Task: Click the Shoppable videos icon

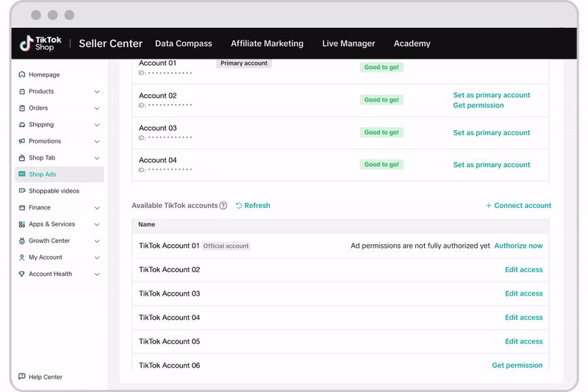Action: [22, 190]
